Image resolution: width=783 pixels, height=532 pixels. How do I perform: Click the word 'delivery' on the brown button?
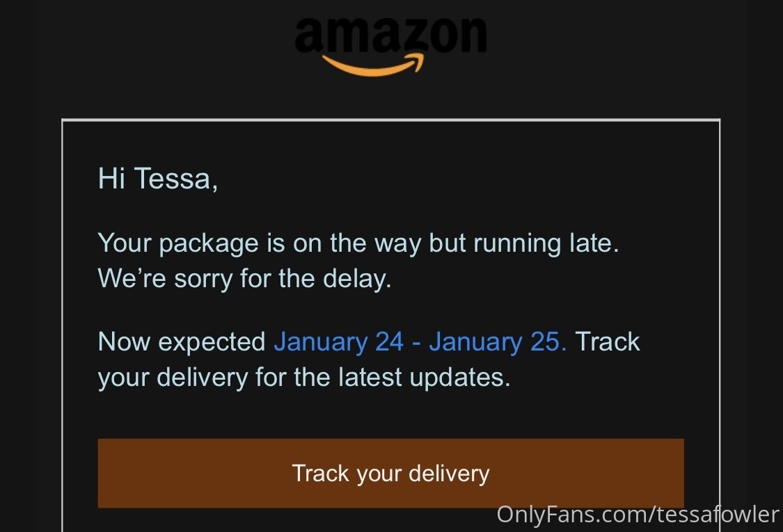tap(449, 473)
